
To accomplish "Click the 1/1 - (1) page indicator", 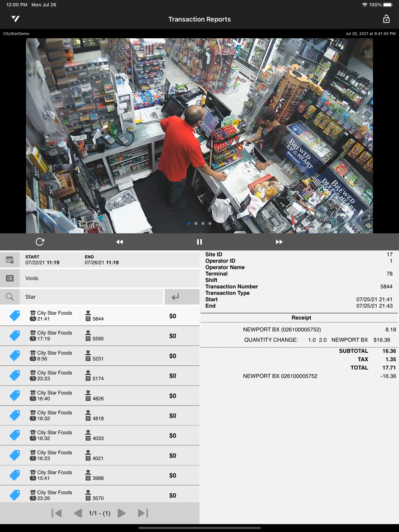I will click(100, 513).
